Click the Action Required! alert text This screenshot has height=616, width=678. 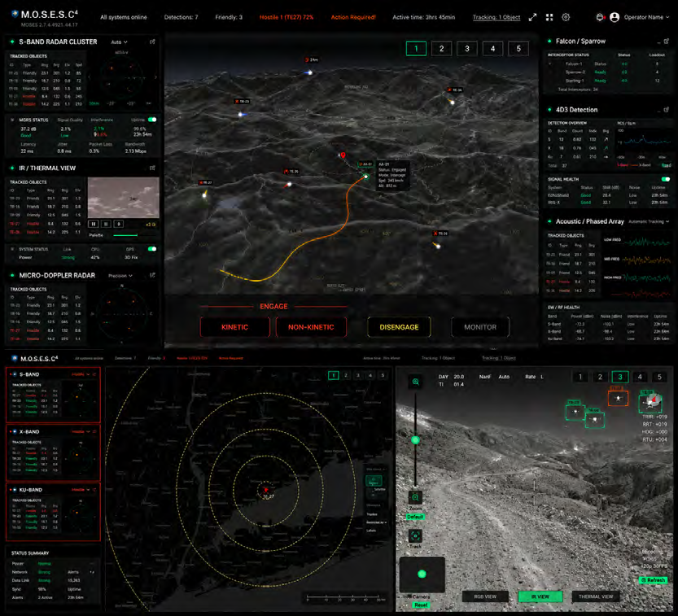[x=353, y=17]
